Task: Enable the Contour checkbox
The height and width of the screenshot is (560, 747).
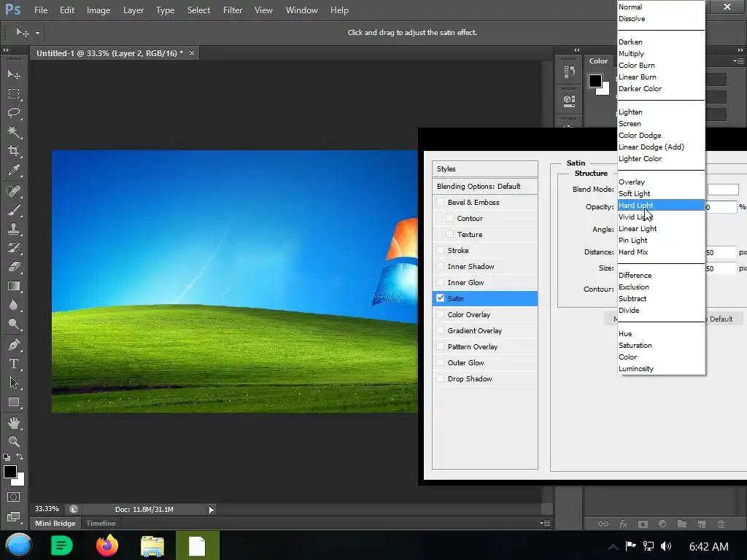Action: point(449,218)
